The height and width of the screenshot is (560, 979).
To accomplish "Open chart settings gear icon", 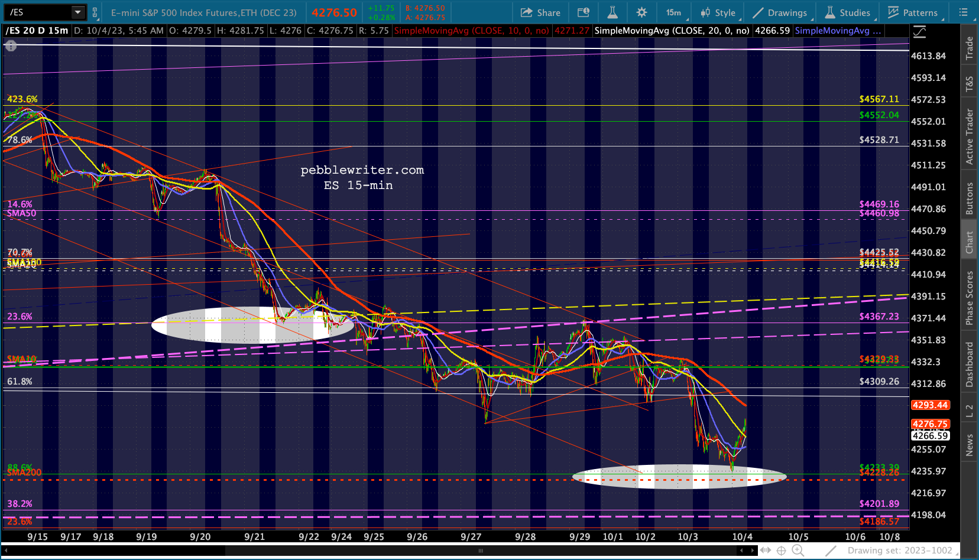I will click(642, 12).
